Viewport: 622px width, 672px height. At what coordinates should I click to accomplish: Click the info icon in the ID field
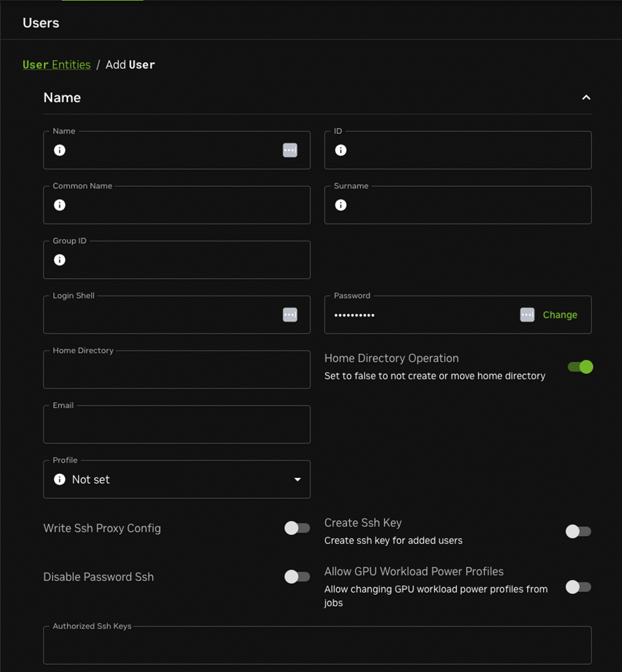(x=341, y=151)
